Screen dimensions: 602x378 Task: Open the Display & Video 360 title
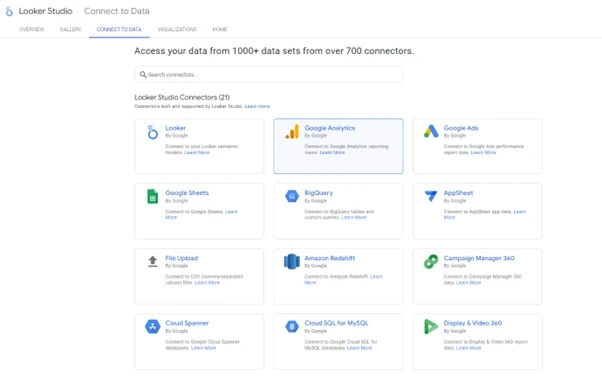473,323
